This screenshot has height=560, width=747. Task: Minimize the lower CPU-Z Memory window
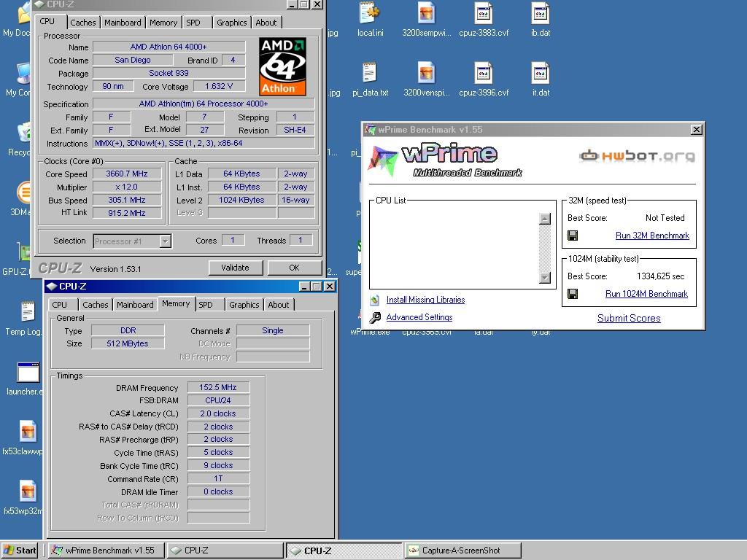coord(304,286)
